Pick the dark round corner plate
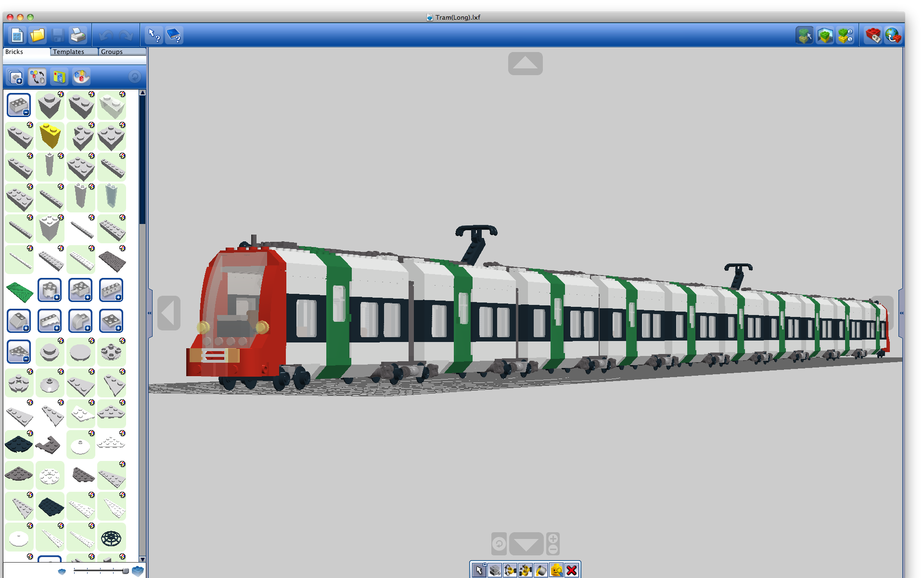924x578 pixels. [19, 444]
